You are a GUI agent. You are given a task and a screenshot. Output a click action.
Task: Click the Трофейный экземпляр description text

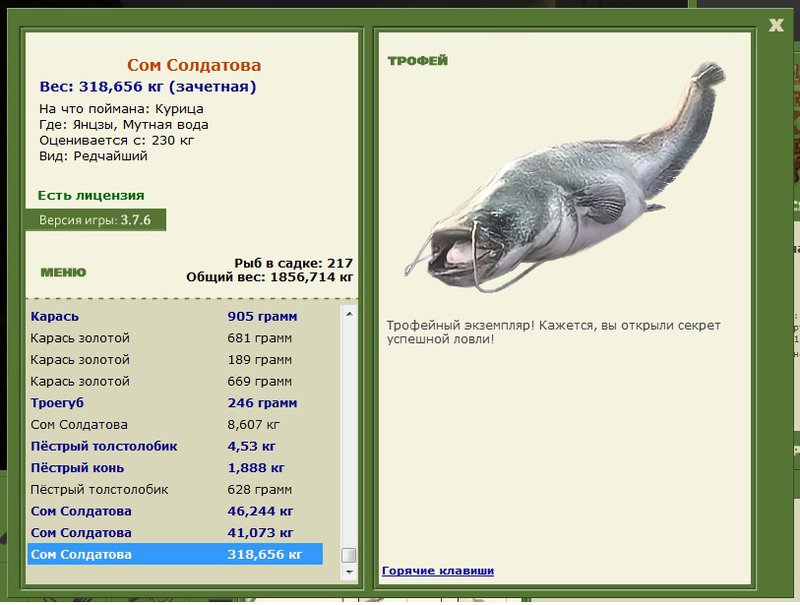click(554, 332)
